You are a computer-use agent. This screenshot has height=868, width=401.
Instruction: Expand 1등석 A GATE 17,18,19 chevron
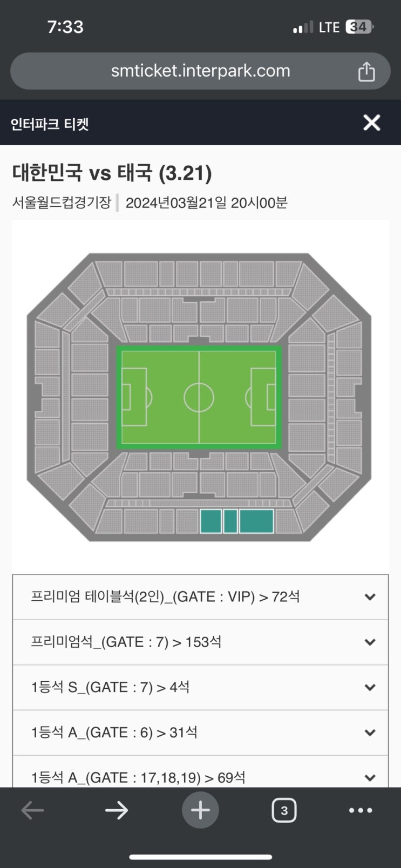[370, 777]
